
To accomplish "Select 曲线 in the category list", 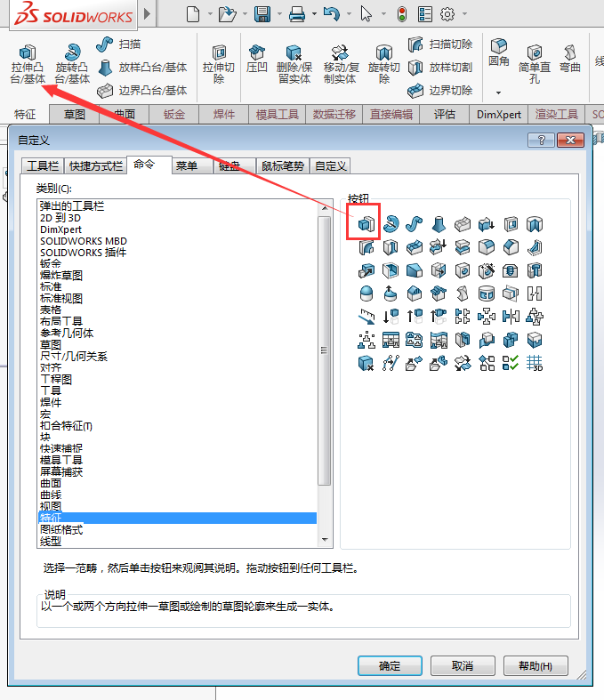I will pos(51,495).
